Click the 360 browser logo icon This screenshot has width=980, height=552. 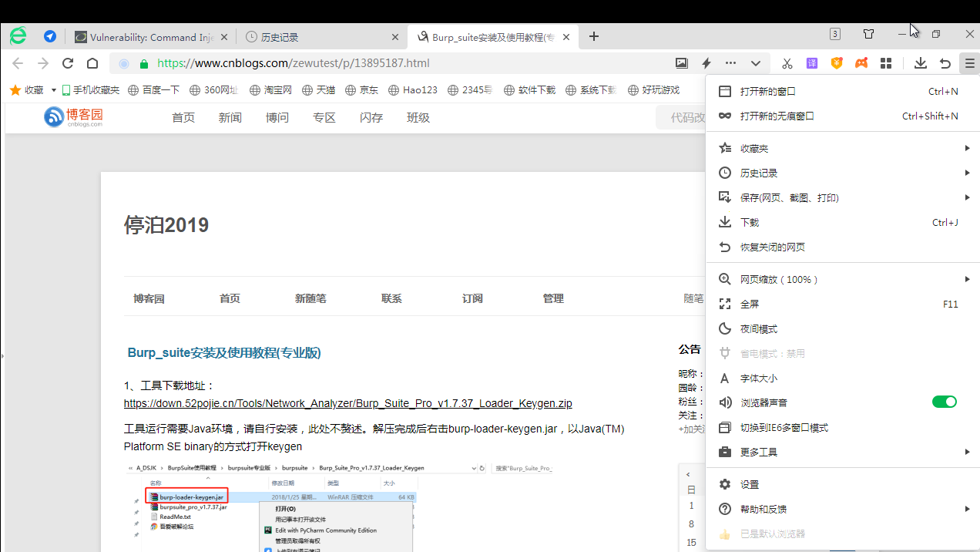tap(18, 35)
